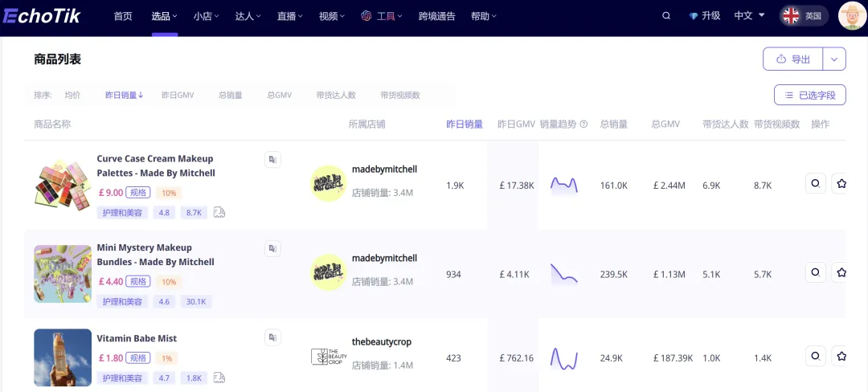
Task: Open madebymitchell shop logo in second row
Action: [328, 272]
